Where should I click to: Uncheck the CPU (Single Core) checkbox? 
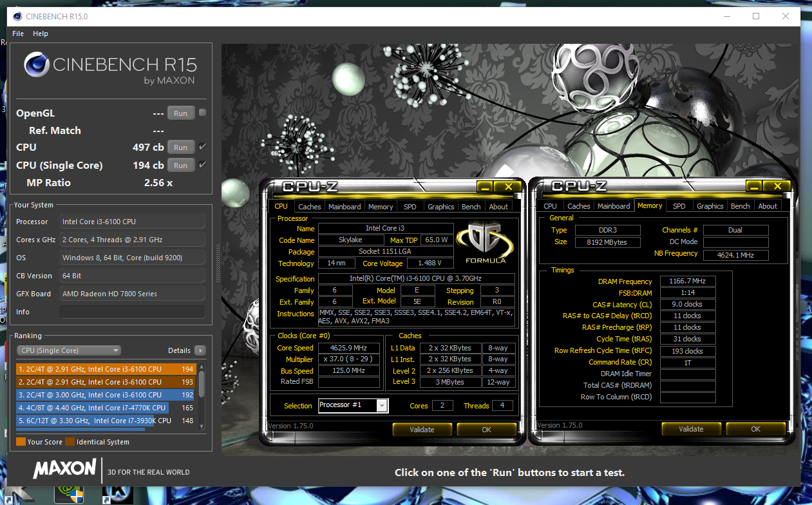click(x=202, y=165)
